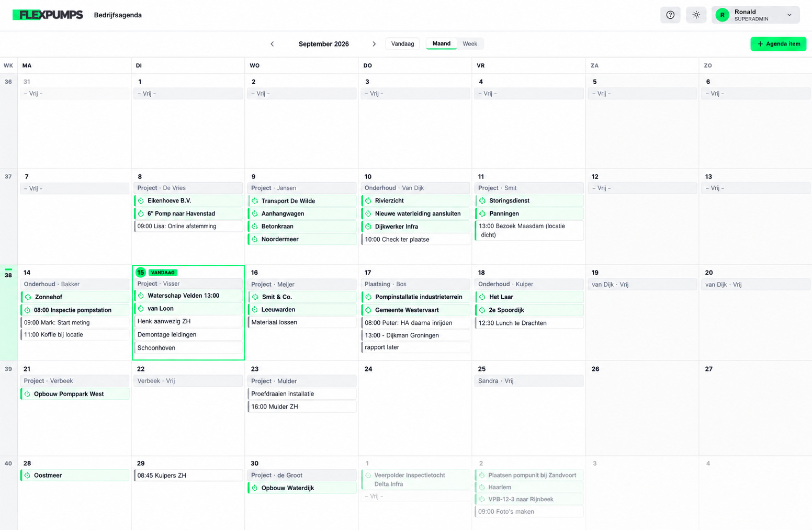The width and height of the screenshot is (812, 530).
Task: Open the 08:45 Kuipers ZH entry
Action: (188, 476)
